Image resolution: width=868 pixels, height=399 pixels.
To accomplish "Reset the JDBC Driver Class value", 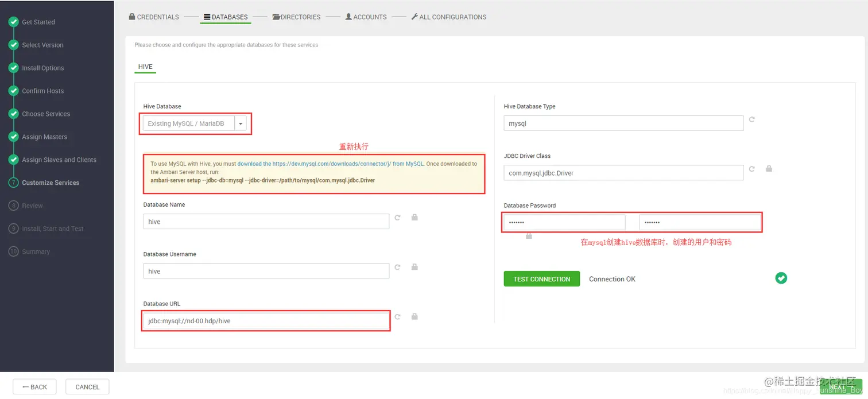I will click(751, 169).
